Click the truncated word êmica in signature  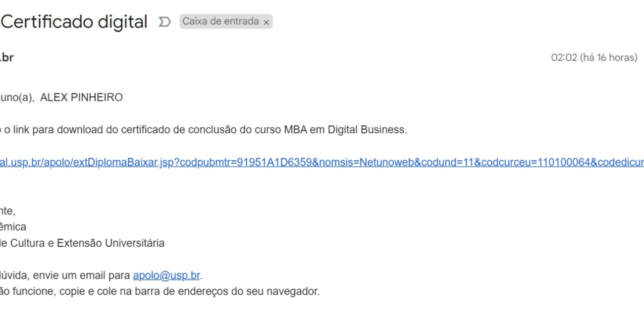click(x=13, y=227)
